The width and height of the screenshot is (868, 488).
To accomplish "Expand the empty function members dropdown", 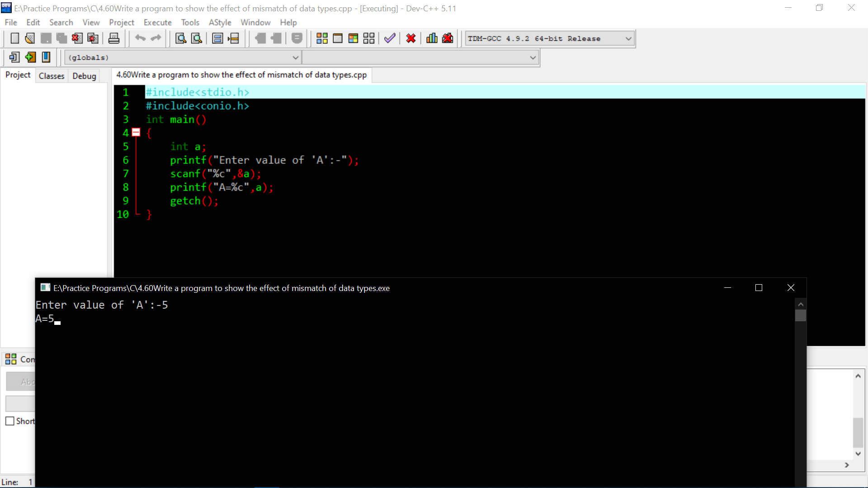I will pyautogui.click(x=420, y=58).
